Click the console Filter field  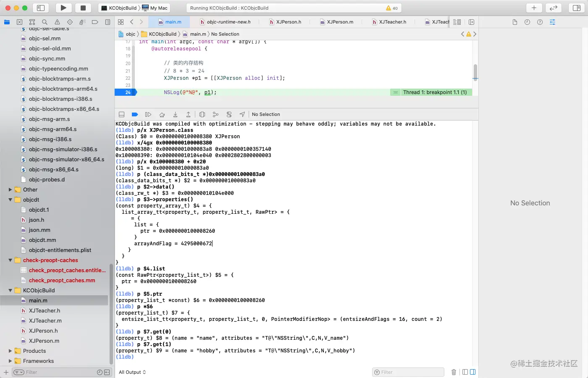click(x=408, y=372)
